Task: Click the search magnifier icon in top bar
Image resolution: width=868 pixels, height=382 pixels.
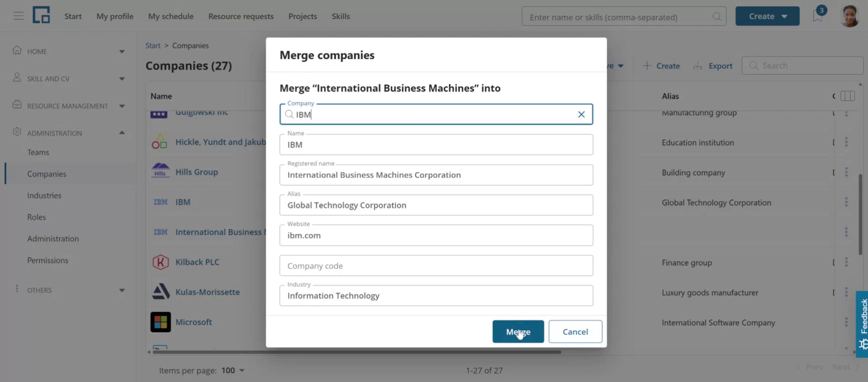Action: click(717, 17)
